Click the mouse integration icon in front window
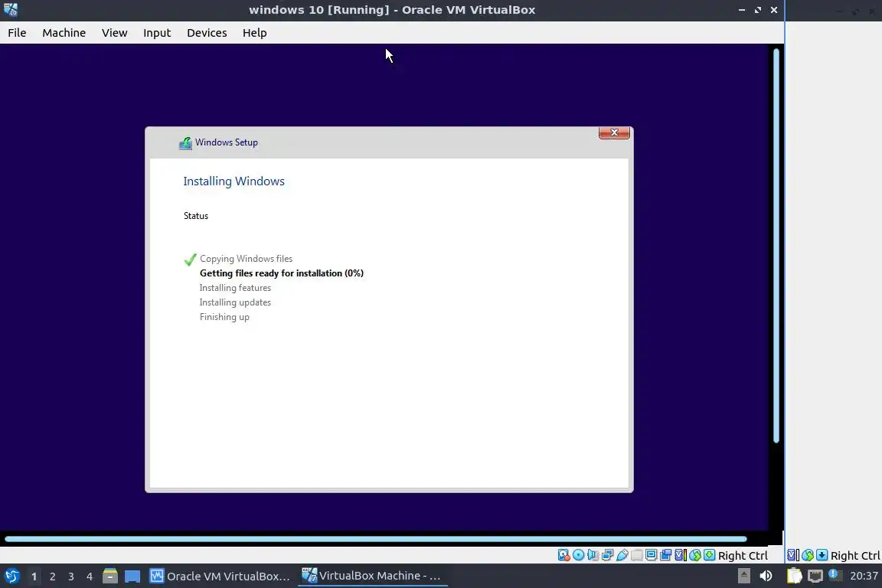 click(x=695, y=555)
